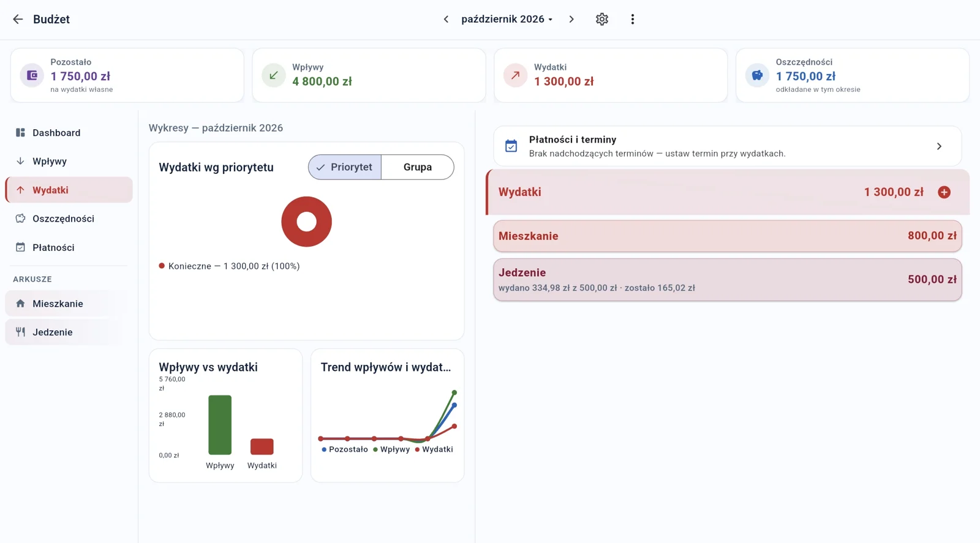980x543 pixels.
Task: Click the blue Pozostało legend dot in trend chart
Action: point(324,449)
